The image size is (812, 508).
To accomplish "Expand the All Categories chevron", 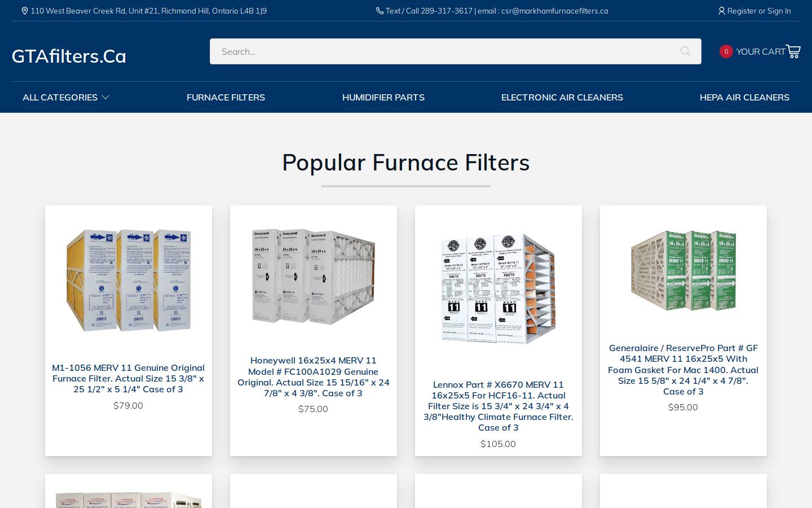I will click(105, 97).
